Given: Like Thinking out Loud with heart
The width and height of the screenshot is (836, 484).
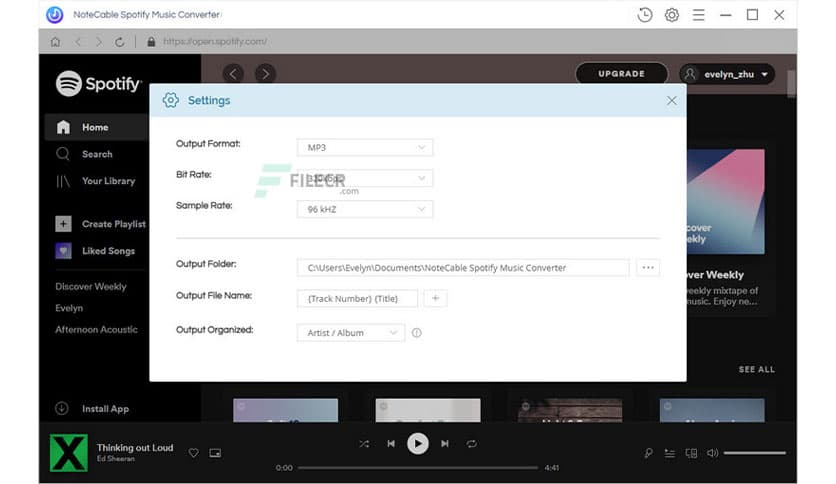Looking at the screenshot, I should point(194,453).
